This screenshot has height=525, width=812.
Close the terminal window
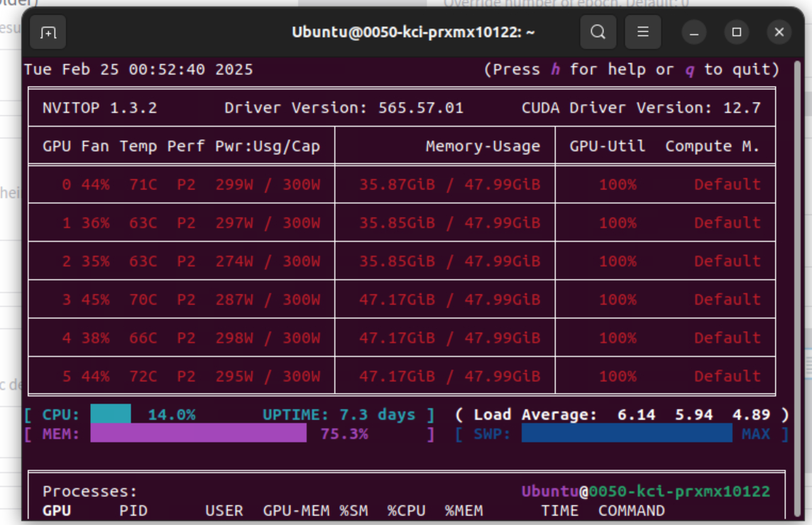pyautogui.click(x=779, y=33)
